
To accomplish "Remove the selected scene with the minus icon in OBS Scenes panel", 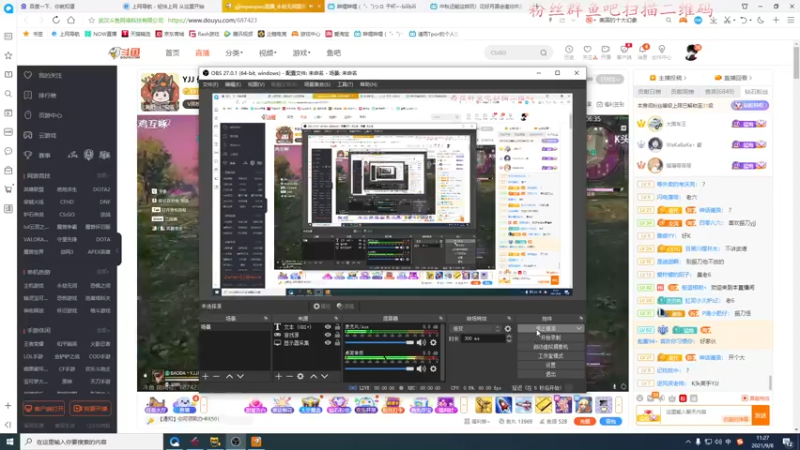I will point(216,377).
